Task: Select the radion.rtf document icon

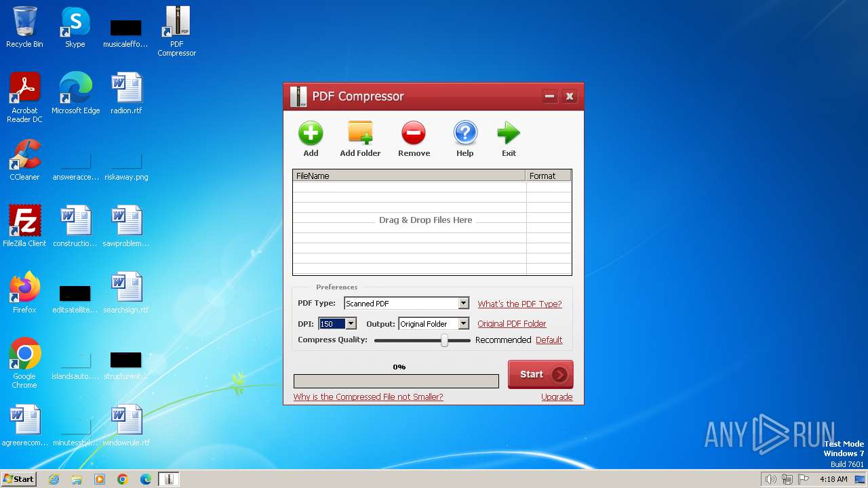Action: (126, 94)
